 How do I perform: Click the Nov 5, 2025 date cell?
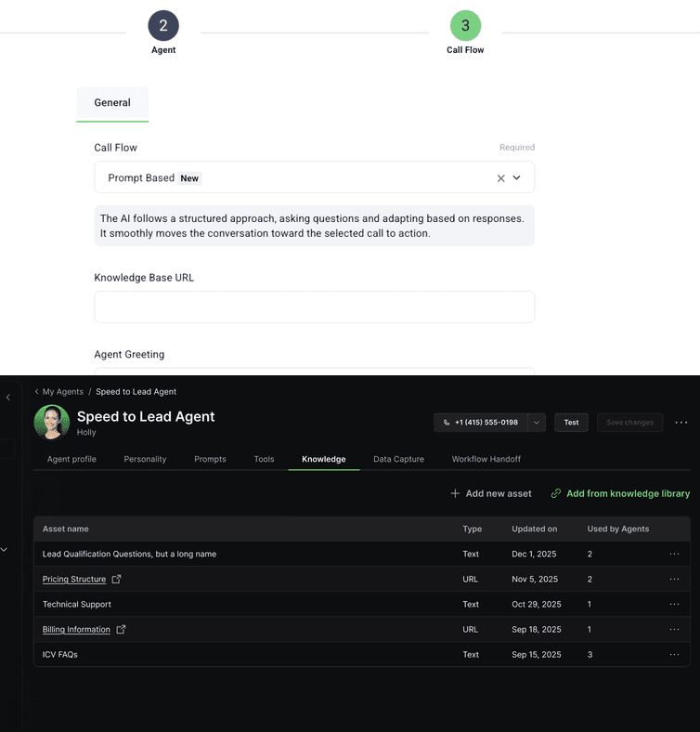535,580
